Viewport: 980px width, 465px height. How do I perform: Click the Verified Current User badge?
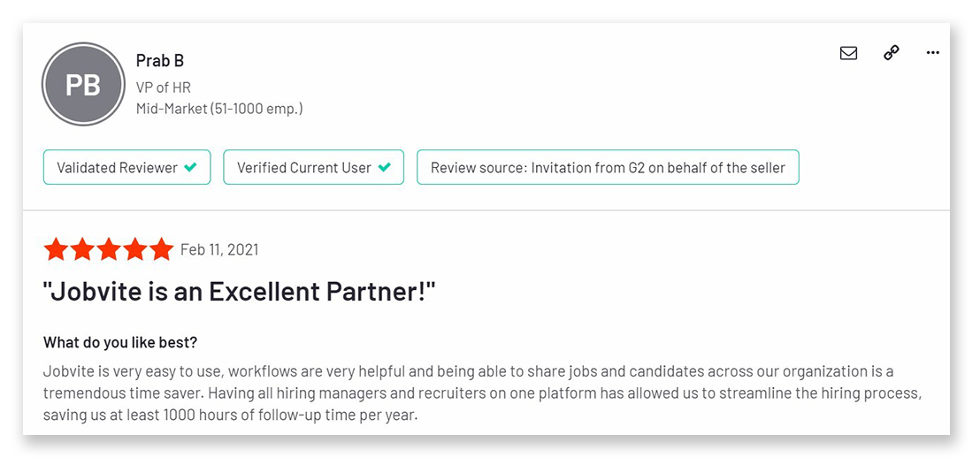(314, 167)
